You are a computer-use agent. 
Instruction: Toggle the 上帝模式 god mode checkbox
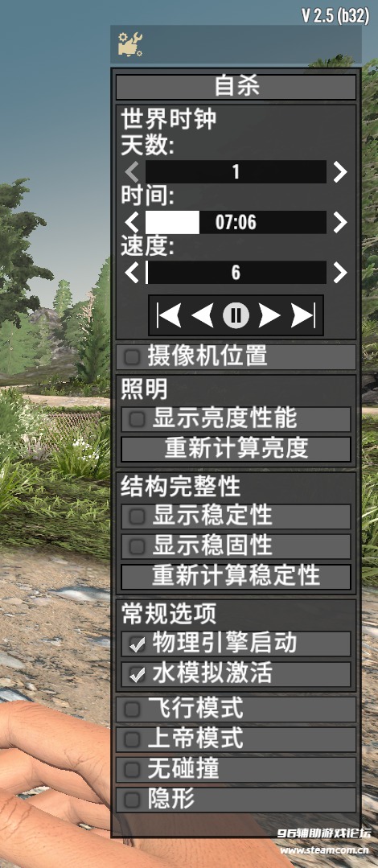point(132,739)
